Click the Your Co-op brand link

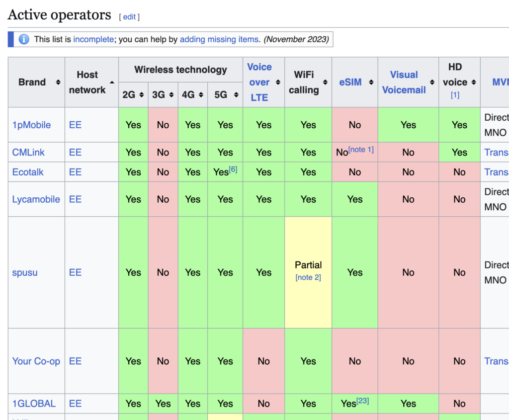click(36, 361)
